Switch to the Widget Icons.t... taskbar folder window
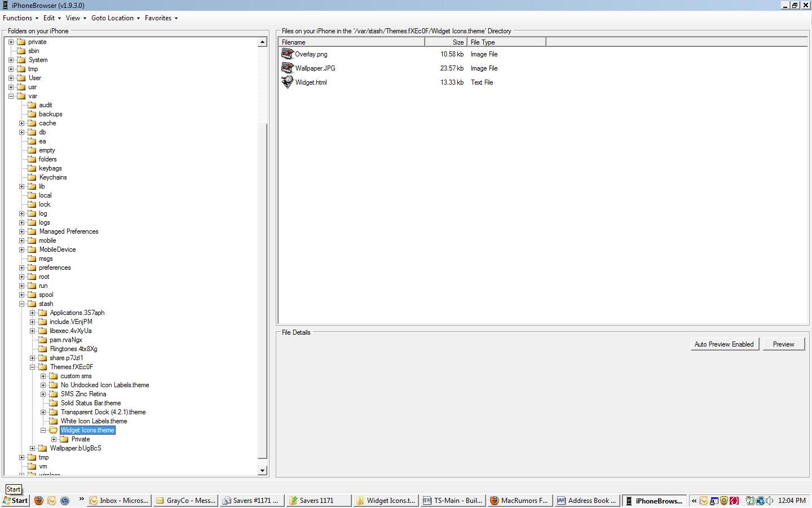The height and width of the screenshot is (508, 812). pyautogui.click(x=385, y=501)
